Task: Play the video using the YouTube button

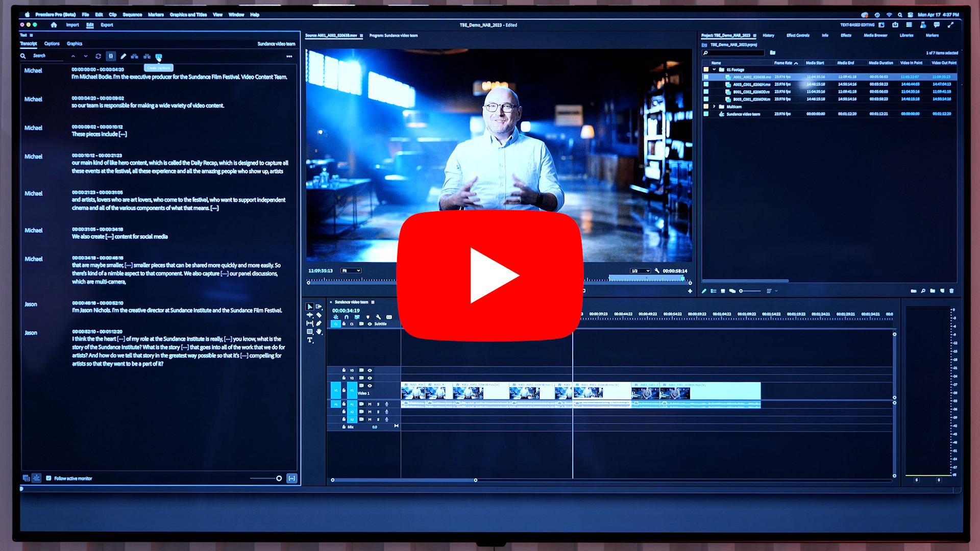Action: [489, 275]
